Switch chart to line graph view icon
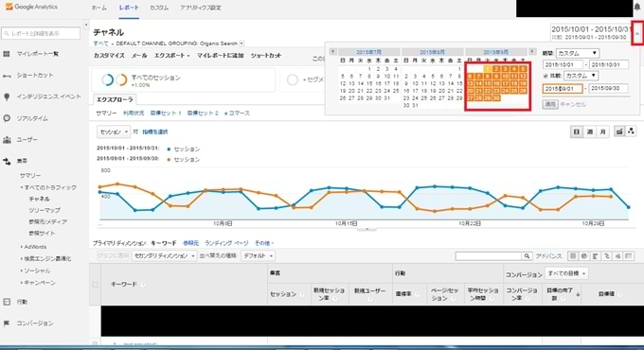 [619, 131]
